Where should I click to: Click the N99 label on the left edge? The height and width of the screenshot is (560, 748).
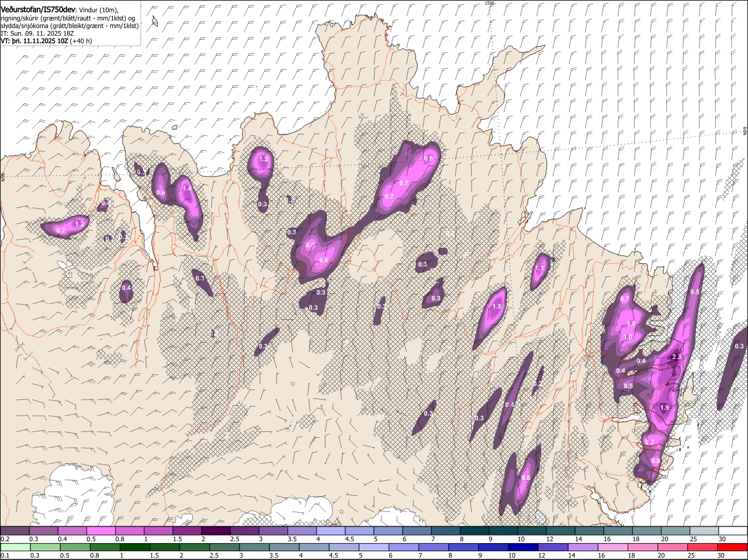[3, 176]
